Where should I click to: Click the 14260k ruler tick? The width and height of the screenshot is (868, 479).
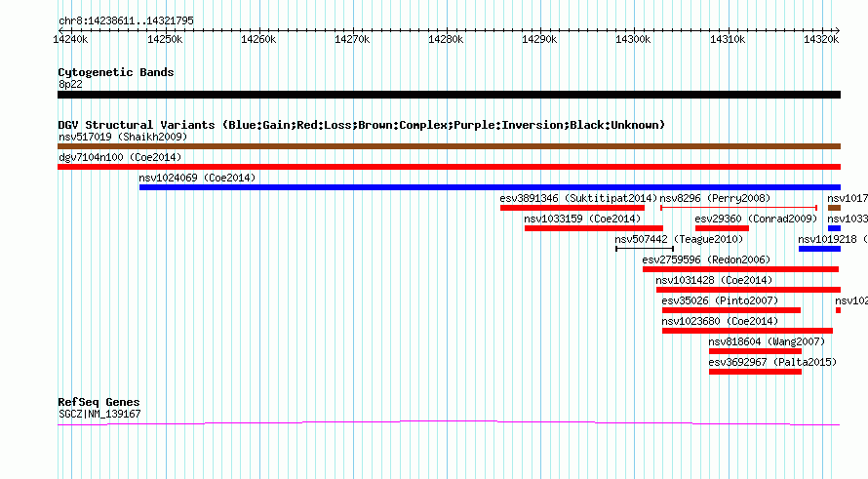pyautogui.click(x=258, y=39)
